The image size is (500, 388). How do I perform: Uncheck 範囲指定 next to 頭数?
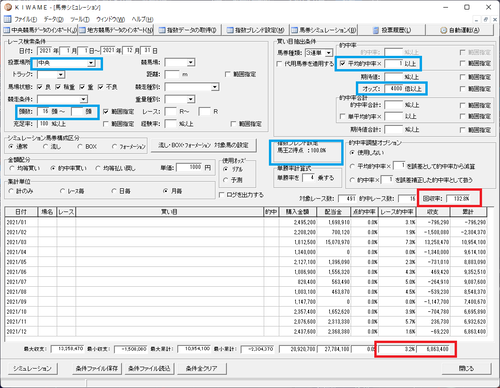(x=106, y=111)
